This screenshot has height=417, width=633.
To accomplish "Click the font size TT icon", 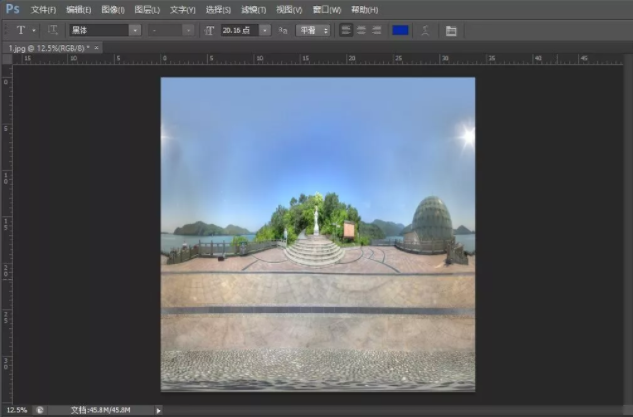I will 209,31.
